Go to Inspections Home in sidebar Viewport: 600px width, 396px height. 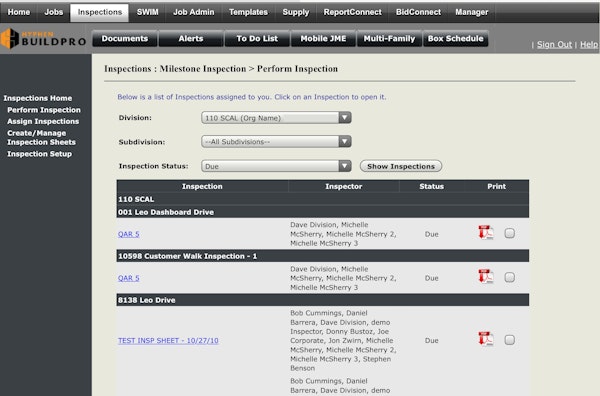(38, 98)
